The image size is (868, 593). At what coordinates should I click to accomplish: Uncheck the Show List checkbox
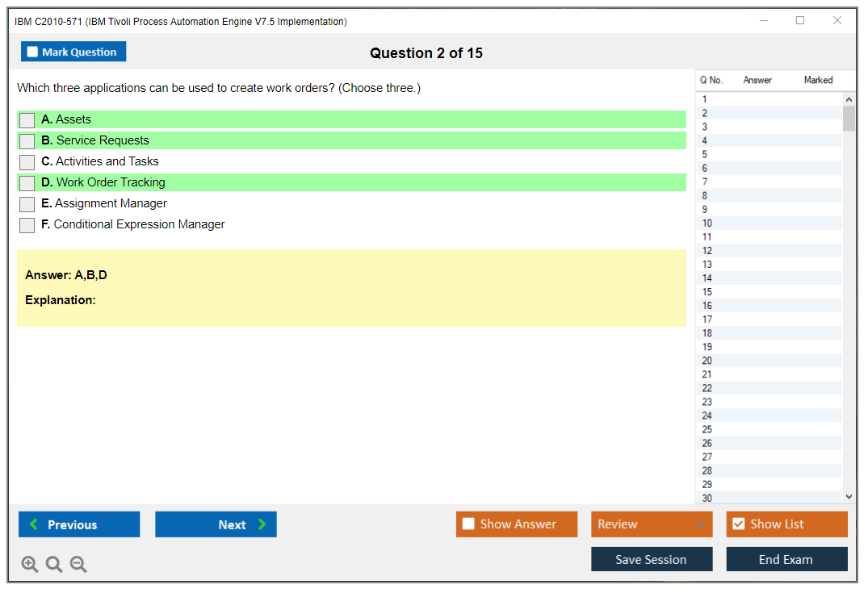click(738, 524)
